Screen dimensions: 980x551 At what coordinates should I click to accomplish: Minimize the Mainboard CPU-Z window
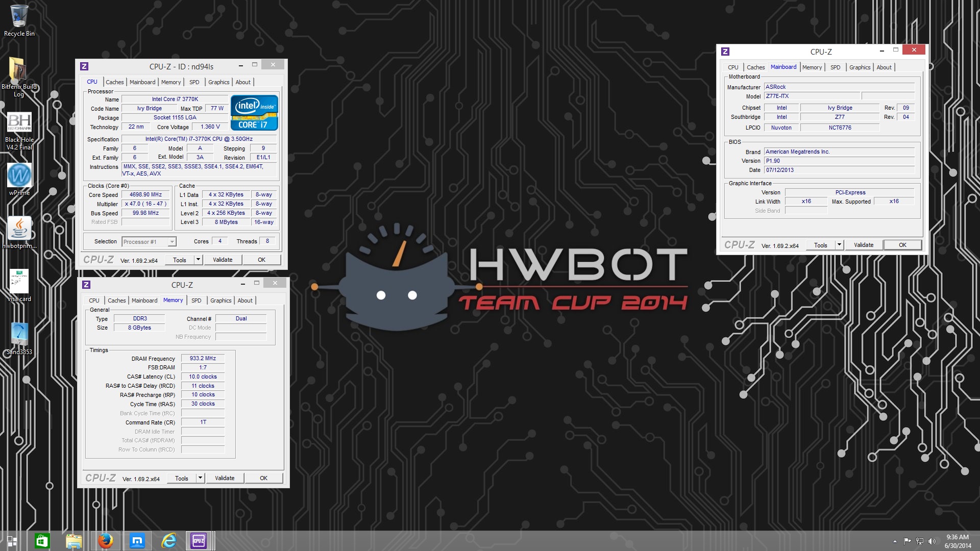point(881,51)
